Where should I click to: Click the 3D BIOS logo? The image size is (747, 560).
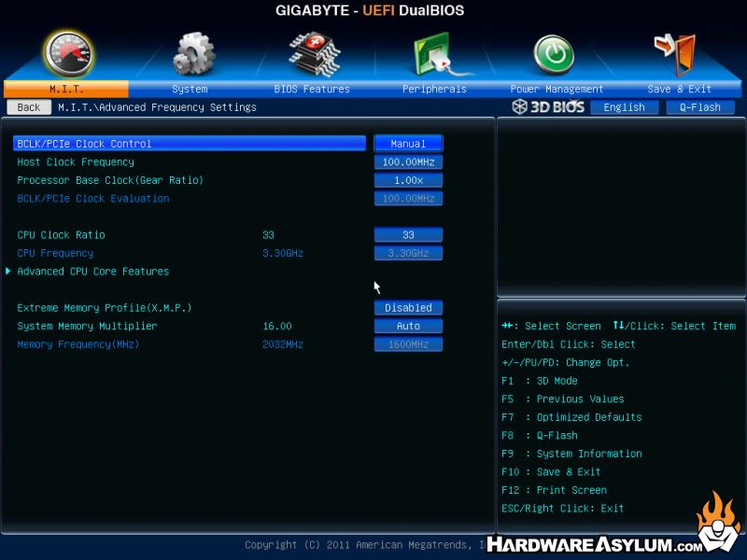point(548,106)
